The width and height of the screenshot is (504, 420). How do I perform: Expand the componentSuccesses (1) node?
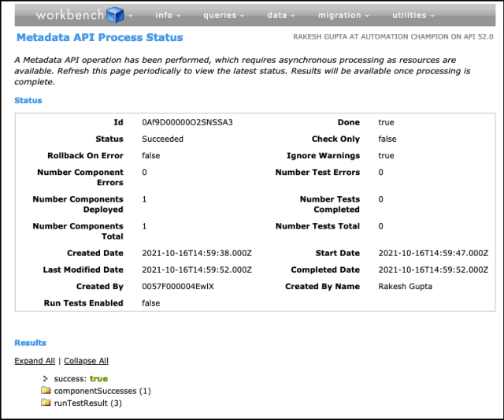click(102, 391)
